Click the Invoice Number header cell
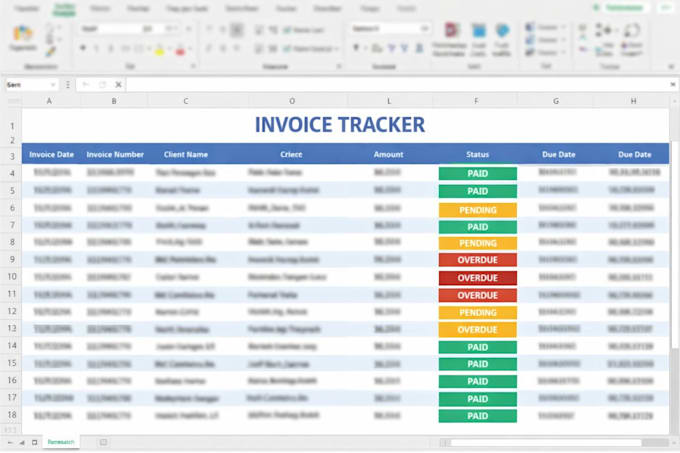 [115, 154]
